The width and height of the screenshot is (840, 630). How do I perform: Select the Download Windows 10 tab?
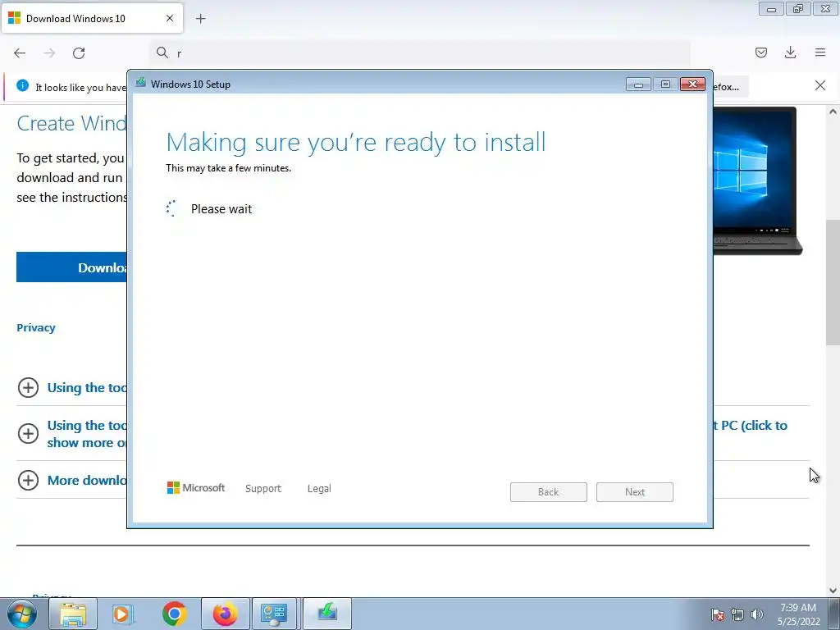coord(92,18)
